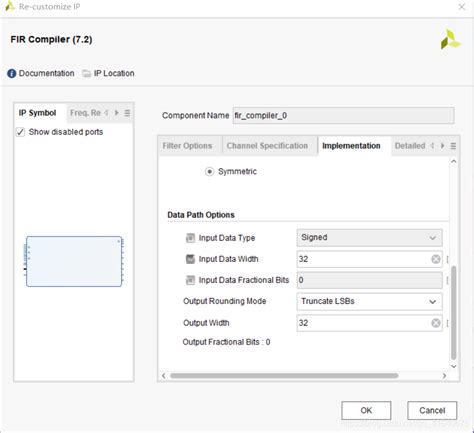Open the left panel tab list menu
The height and width of the screenshot is (433, 474).
pyautogui.click(x=127, y=113)
